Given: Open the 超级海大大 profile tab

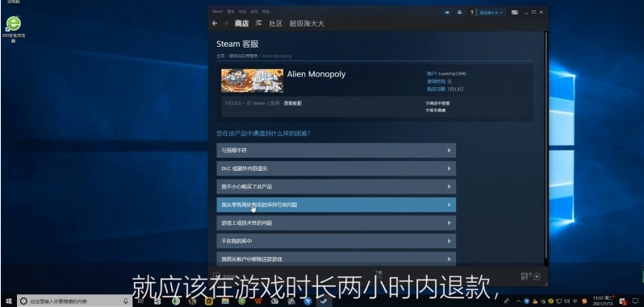Looking at the screenshot, I should [307, 24].
